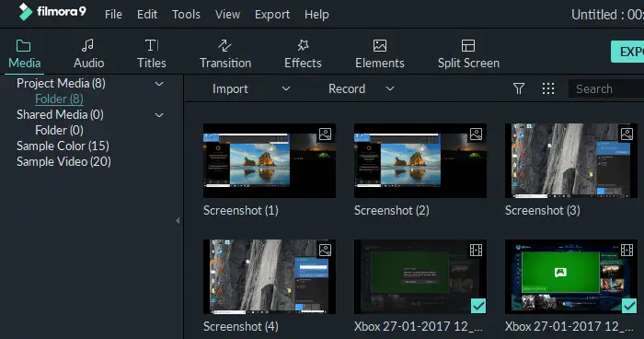
Task: Open the media filter funnel icon
Action: [519, 88]
